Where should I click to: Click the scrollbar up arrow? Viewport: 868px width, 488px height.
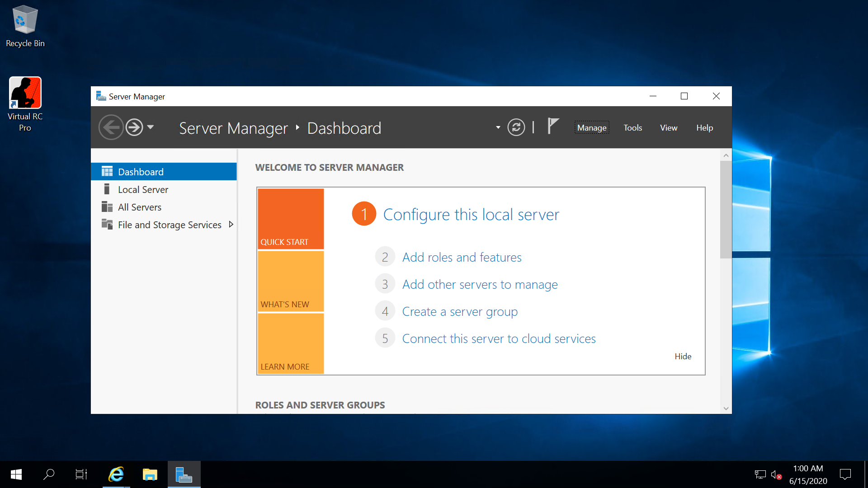click(726, 155)
